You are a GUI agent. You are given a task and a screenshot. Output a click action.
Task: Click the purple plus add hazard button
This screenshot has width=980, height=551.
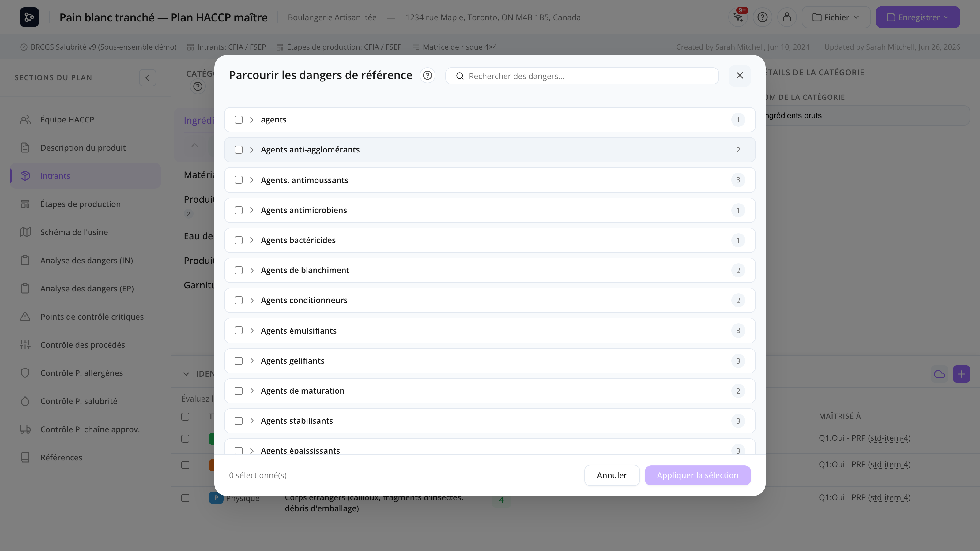point(961,374)
